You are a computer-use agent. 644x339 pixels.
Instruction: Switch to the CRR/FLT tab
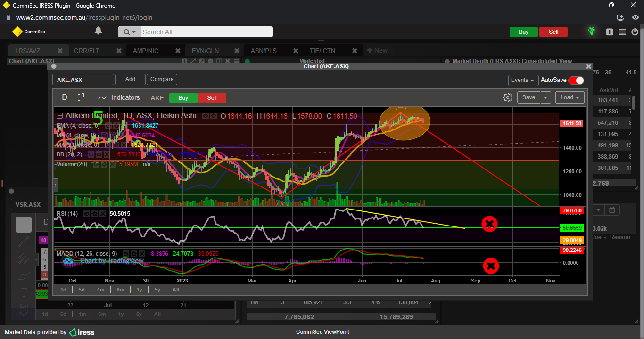[x=87, y=51]
